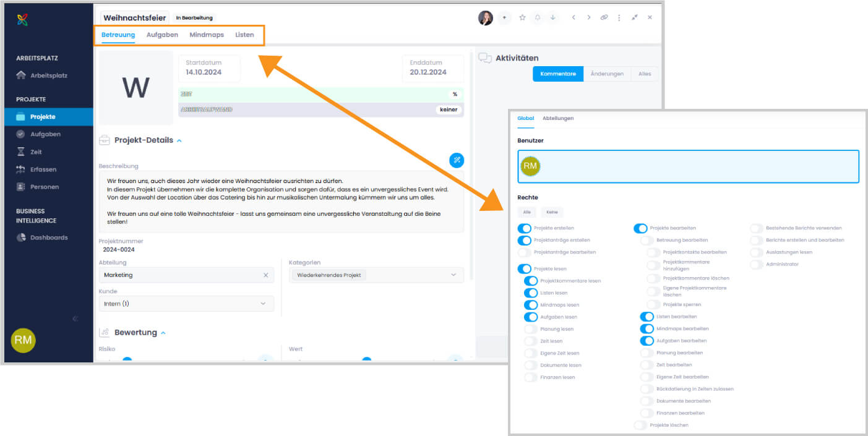Image resolution: width=868 pixels, height=436 pixels.
Task: Click the project description text box
Action: point(281,201)
